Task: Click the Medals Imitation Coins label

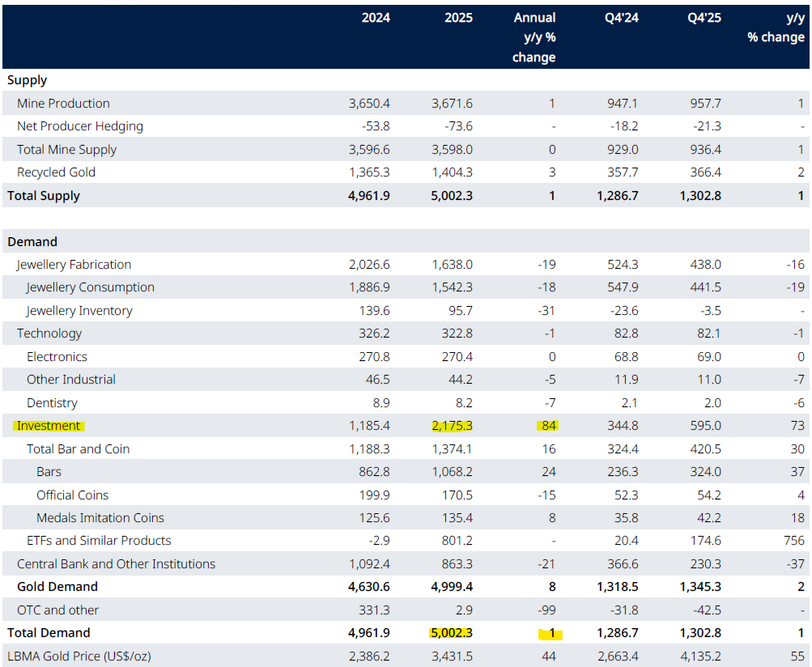Action: (x=100, y=518)
